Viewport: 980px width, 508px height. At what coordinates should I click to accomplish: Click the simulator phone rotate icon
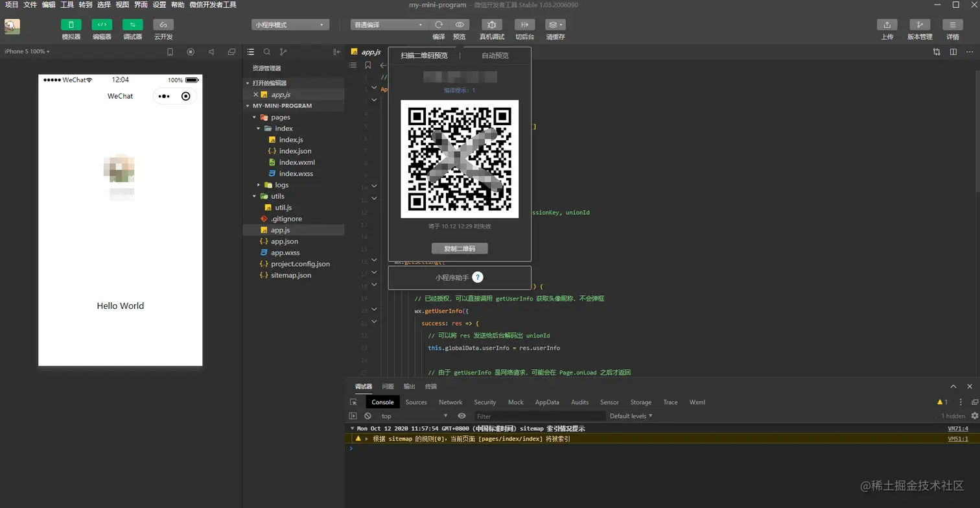coord(170,52)
